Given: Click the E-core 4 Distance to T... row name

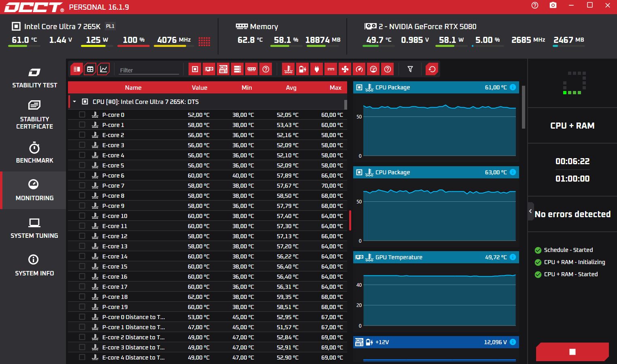Looking at the screenshot, I should coord(134,358).
